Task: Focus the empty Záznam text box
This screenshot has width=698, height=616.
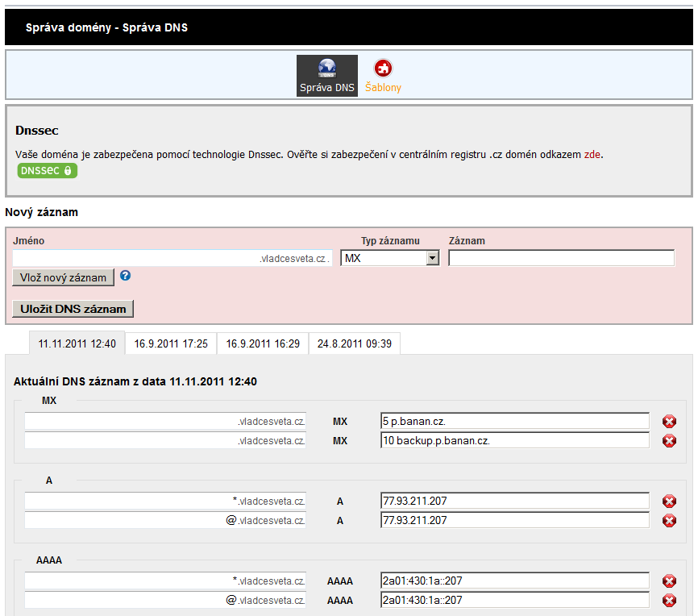Action: [560, 257]
